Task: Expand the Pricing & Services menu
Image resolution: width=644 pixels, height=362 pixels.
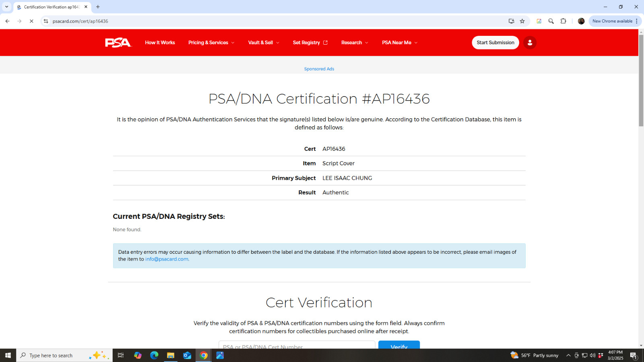Action: click(211, 43)
